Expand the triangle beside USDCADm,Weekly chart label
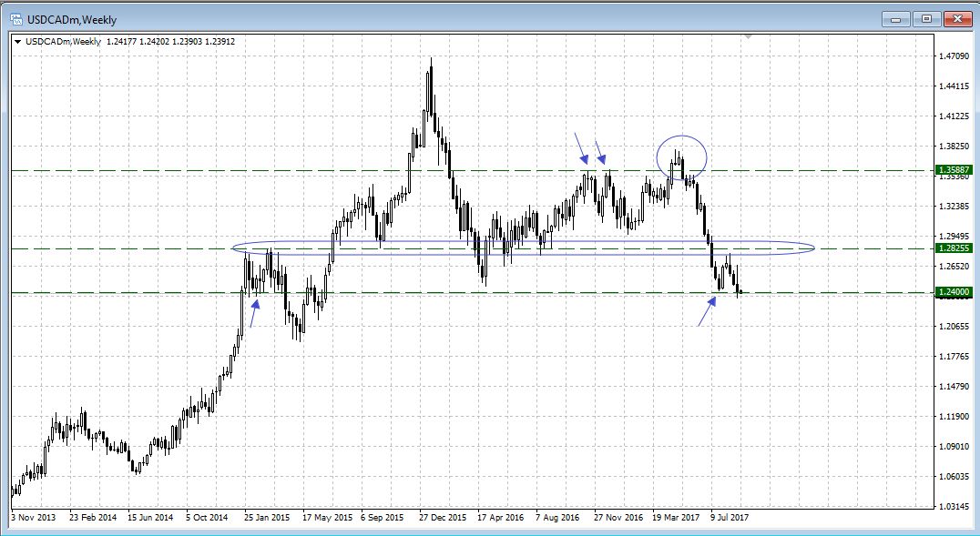This screenshot has height=536, width=980. 17,41
